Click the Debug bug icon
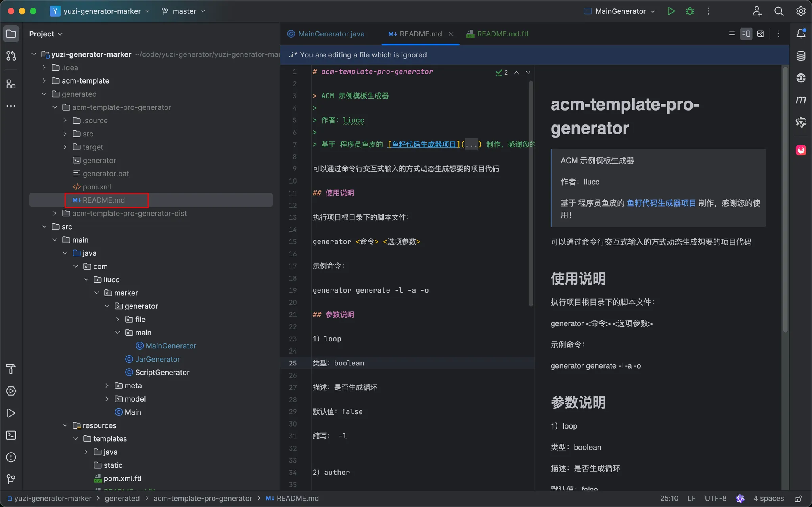The width and height of the screenshot is (812, 507). [690, 11]
